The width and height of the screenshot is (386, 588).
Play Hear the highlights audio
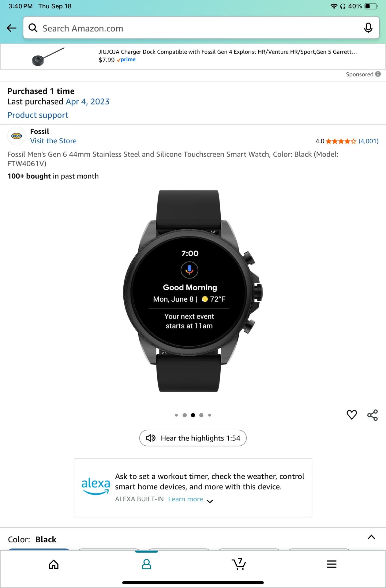193,438
